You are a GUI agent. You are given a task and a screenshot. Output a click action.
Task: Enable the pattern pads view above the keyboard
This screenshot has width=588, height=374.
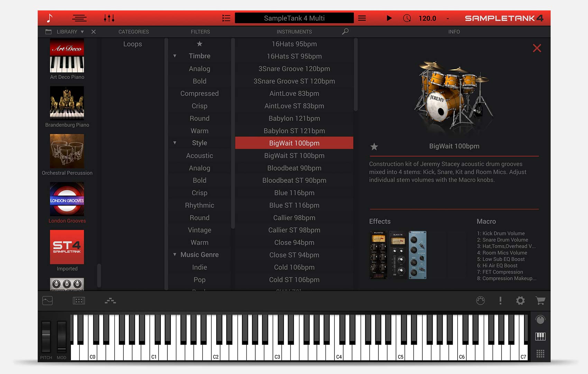click(79, 301)
